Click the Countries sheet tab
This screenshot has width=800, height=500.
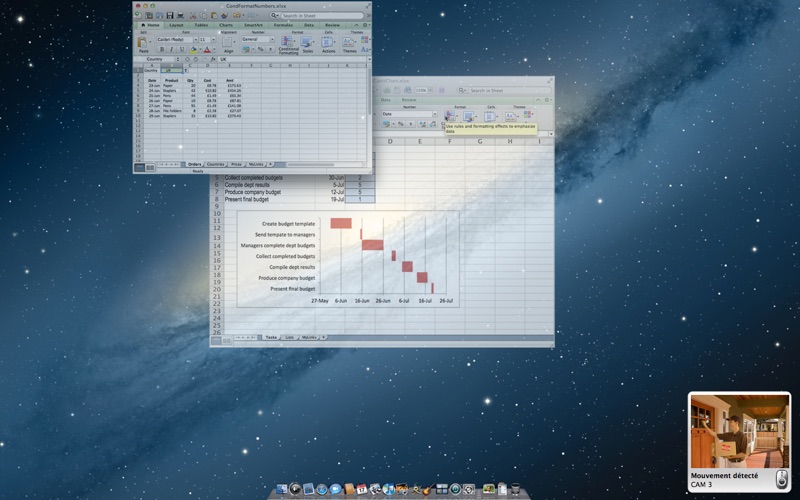tap(216, 164)
